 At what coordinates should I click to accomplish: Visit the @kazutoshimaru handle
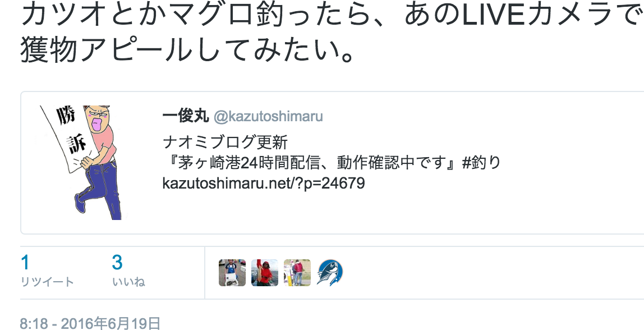[268, 116]
